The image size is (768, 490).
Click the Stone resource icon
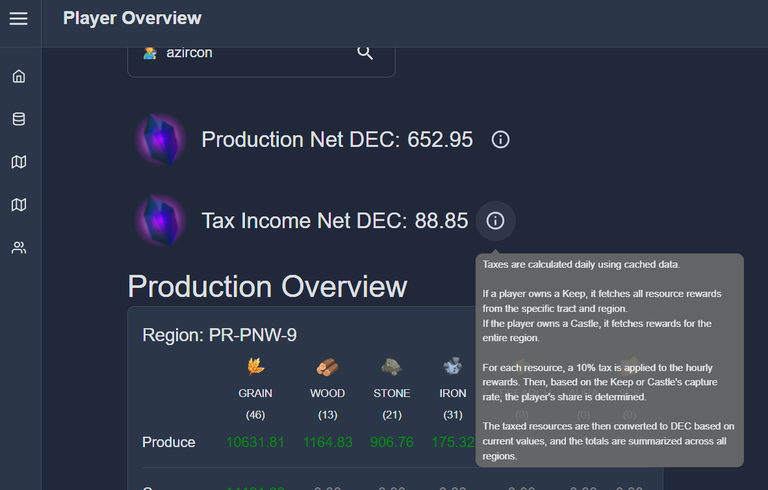pyautogui.click(x=391, y=367)
